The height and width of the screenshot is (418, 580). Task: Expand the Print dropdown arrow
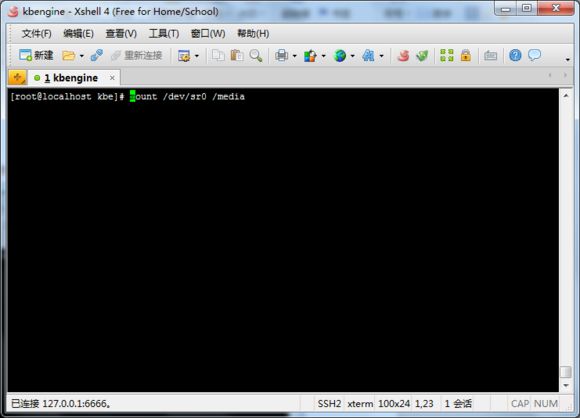[x=294, y=56]
